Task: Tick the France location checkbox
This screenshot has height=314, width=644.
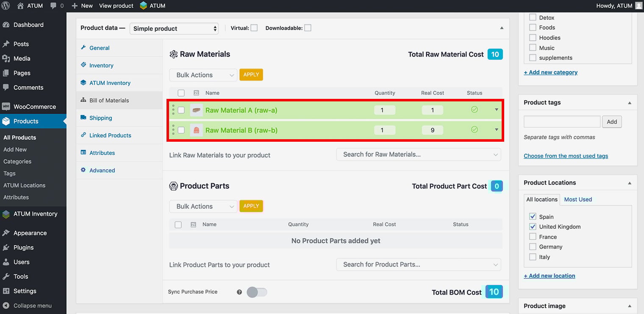Action: (x=533, y=237)
